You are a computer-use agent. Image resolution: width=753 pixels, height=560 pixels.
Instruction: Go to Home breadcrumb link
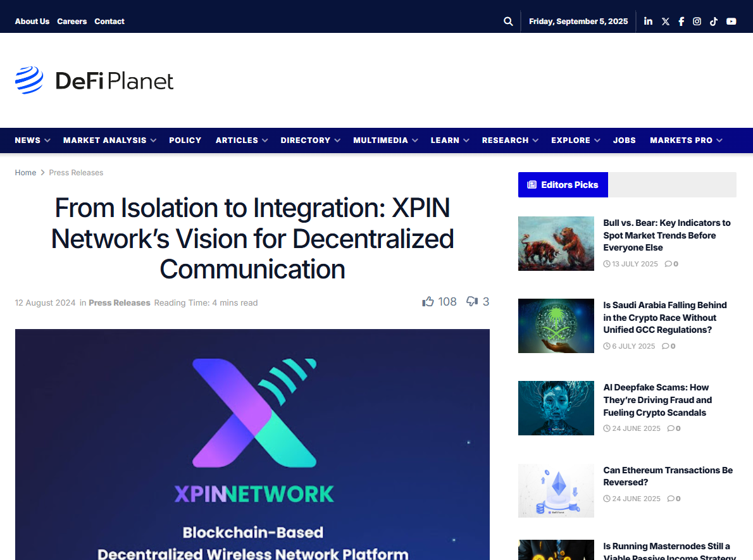point(25,173)
